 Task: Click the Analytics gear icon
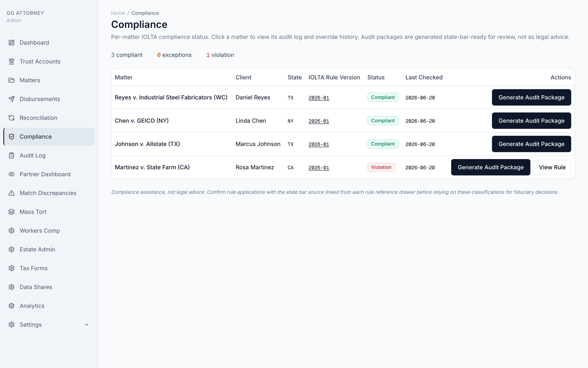(x=11, y=305)
